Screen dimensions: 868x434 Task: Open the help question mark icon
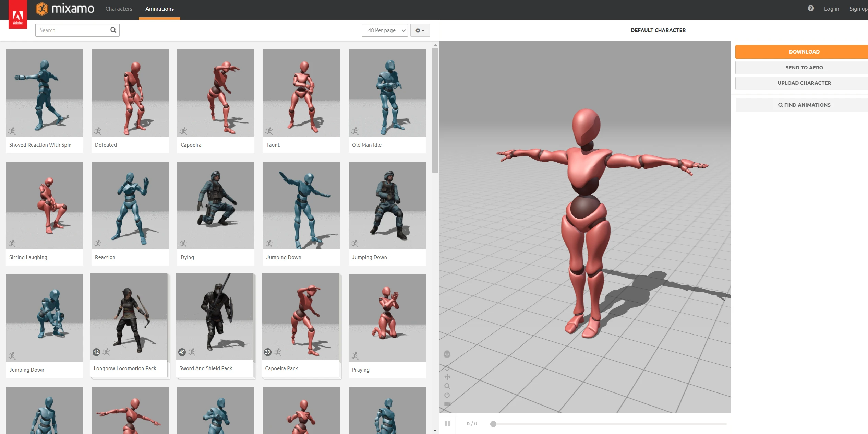point(811,8)
